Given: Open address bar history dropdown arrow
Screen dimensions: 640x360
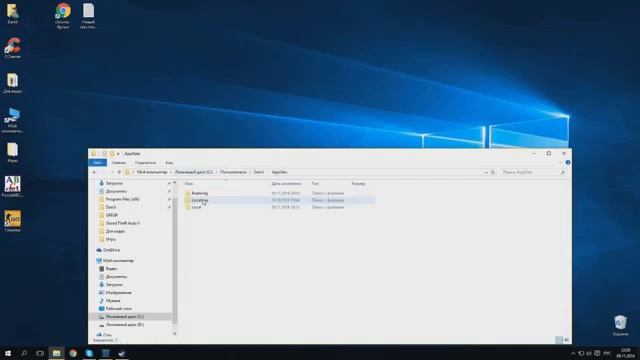Looking at the screenshot, I should pos(486,172).
